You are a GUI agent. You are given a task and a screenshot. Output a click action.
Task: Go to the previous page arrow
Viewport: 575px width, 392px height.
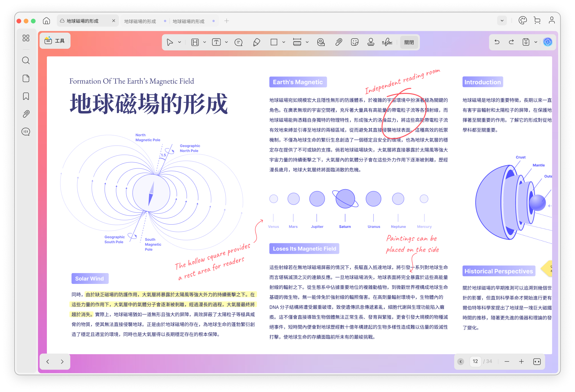pos(48,362)
